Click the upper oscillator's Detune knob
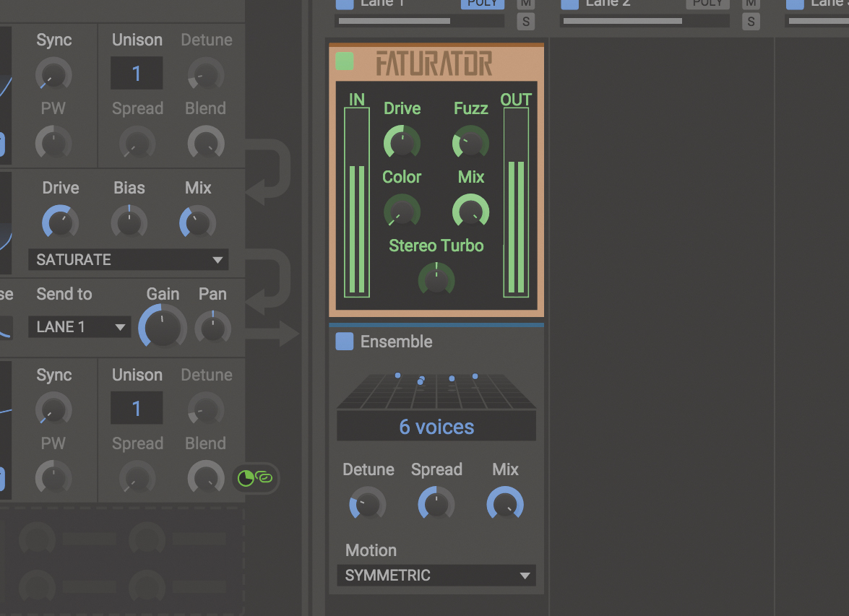 coord(206,74)
